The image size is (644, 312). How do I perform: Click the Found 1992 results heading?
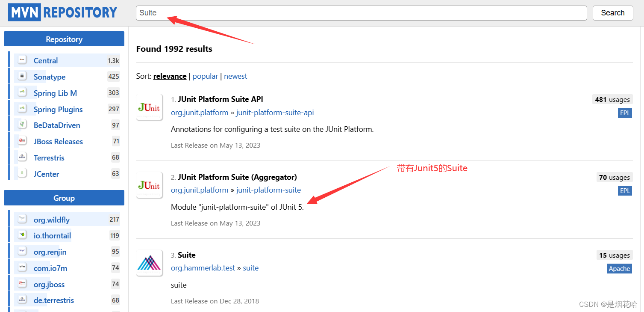point(174,49)
